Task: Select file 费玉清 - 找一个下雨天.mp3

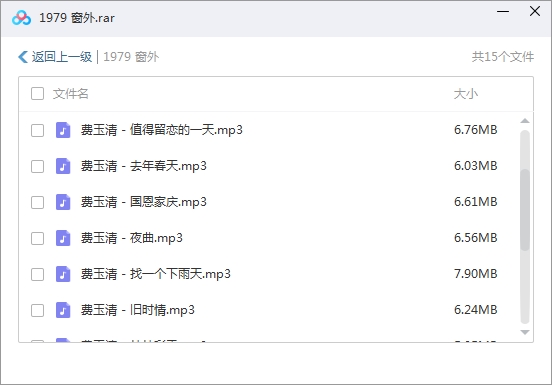Action: click(156, 274)
